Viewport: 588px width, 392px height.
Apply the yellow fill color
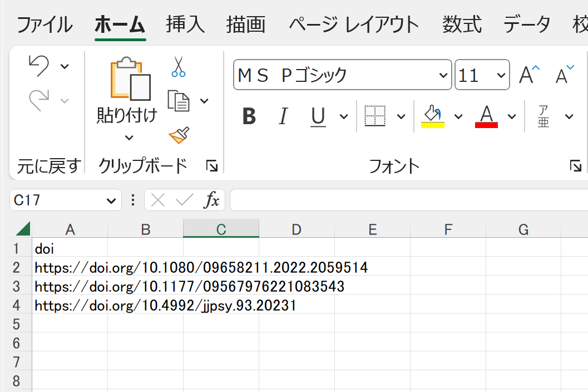[433, 116]
